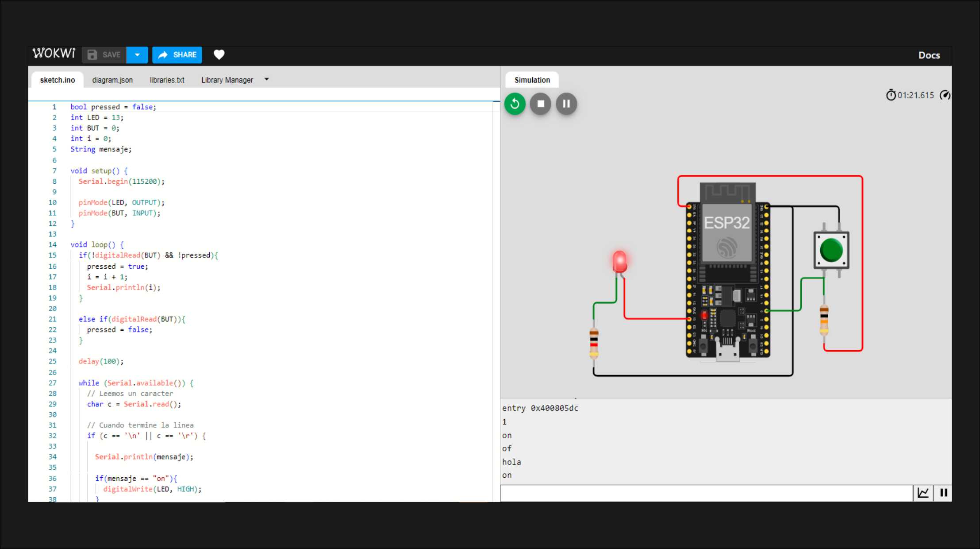
Task: Click 'entry 0x400805dc' in serial output
Action: coord(540,408)
